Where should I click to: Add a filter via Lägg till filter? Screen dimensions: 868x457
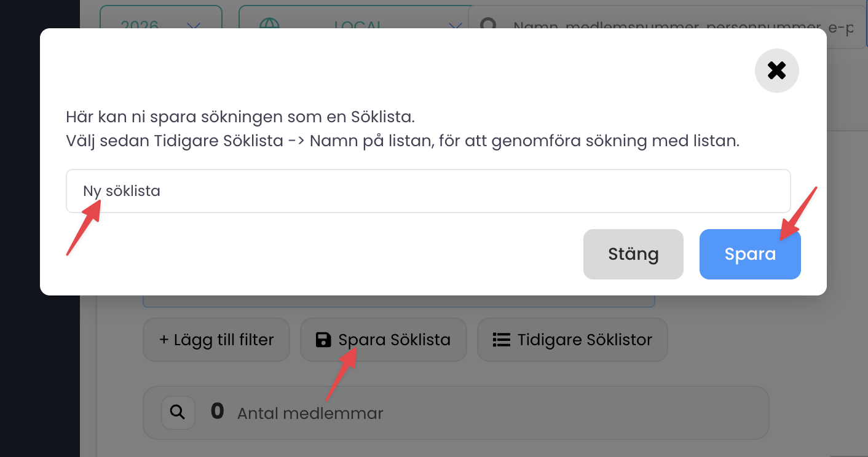click(x=216, y=340)
